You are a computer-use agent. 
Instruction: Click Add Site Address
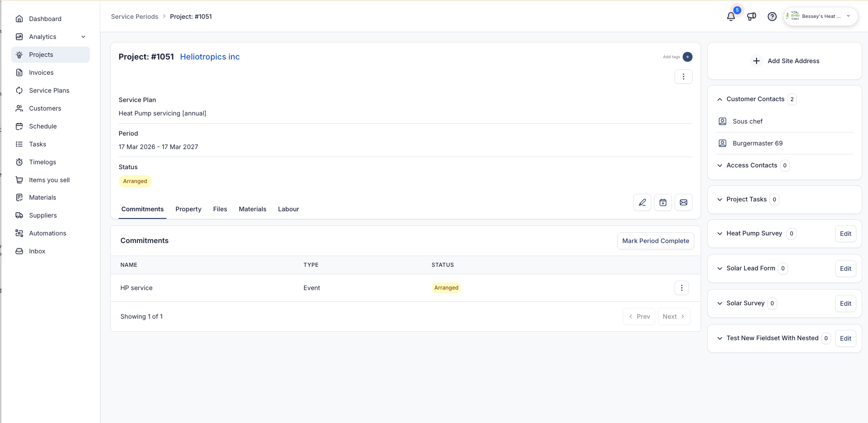(x=785, y=61)
